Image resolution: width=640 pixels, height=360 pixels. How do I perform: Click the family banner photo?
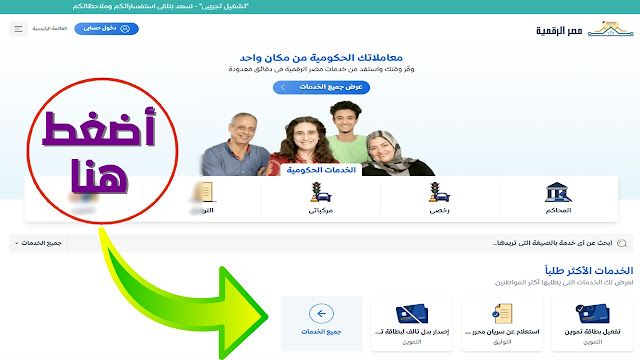coord(318,139)
